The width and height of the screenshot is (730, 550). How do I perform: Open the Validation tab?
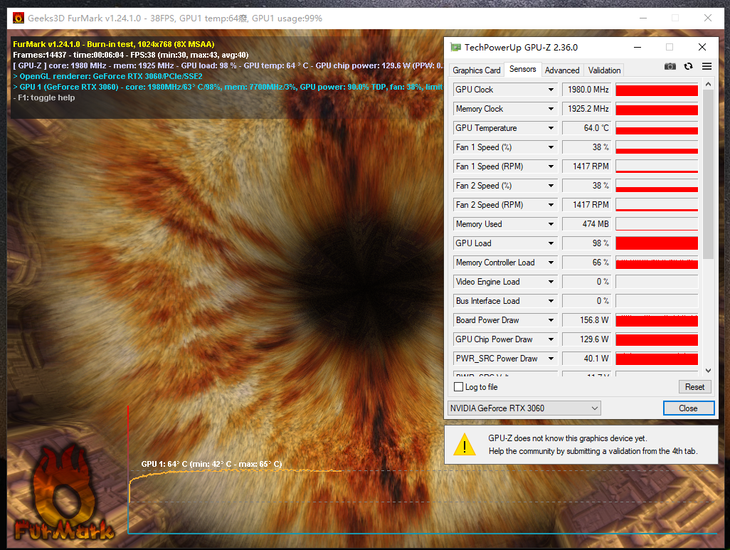(604, 70)
